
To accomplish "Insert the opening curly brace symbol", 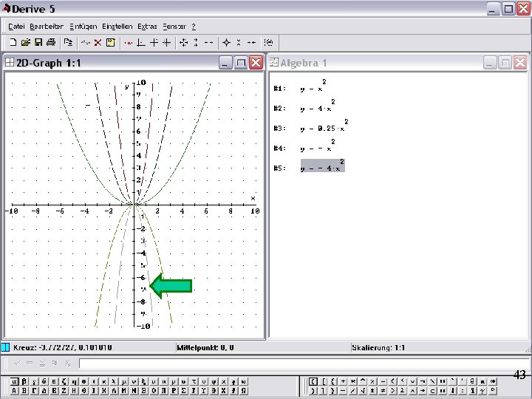I will tap(332, 381).
